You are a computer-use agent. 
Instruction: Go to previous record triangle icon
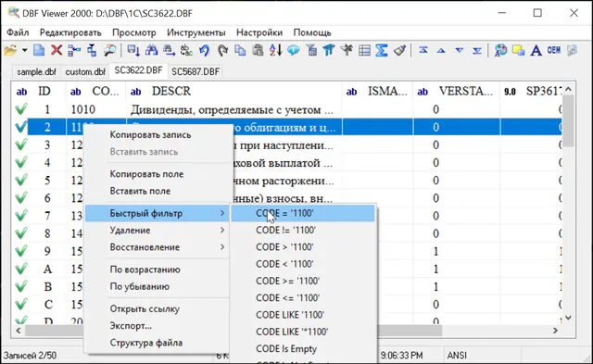click(x=441, y=50)
